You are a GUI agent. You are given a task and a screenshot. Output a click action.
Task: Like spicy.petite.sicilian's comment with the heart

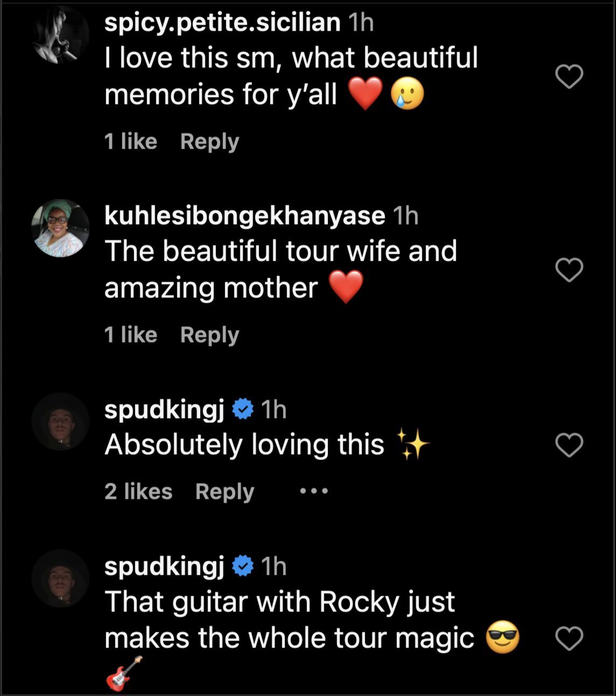[569, 76]
